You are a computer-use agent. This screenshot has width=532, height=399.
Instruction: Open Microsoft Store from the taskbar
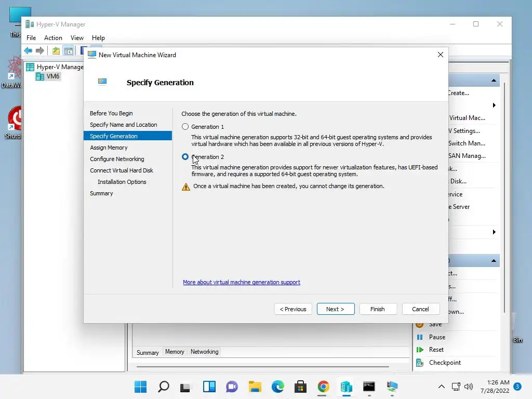(300, 387)
